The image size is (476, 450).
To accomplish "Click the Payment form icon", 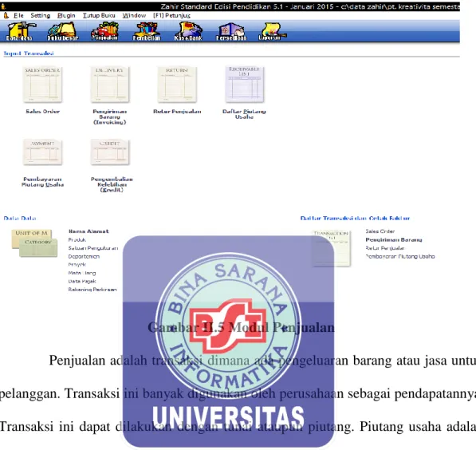I will click(43, 152).
